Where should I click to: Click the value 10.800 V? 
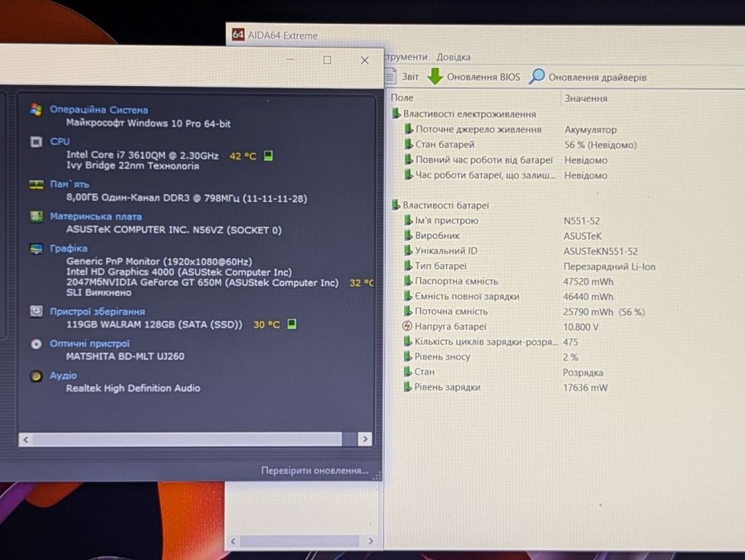(x=580, y=327)
